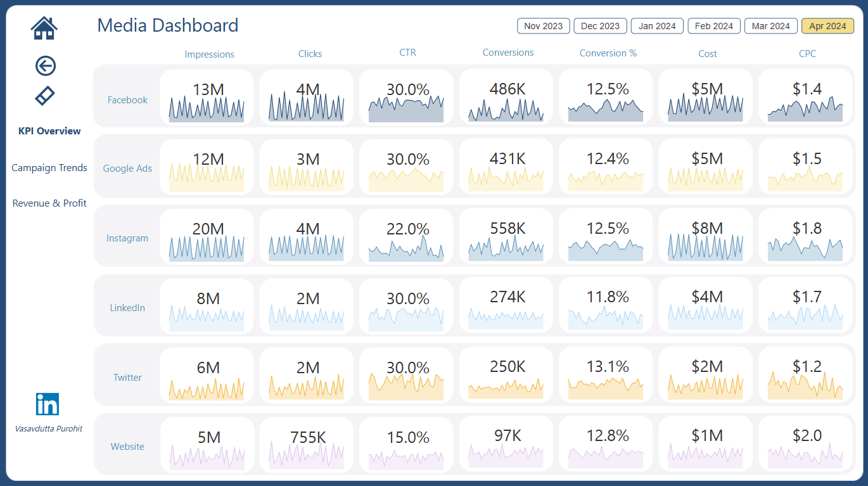This screenshot has width=868, height=486.
Task: Click the back arrow icon
Action: (x=45, y=65)
